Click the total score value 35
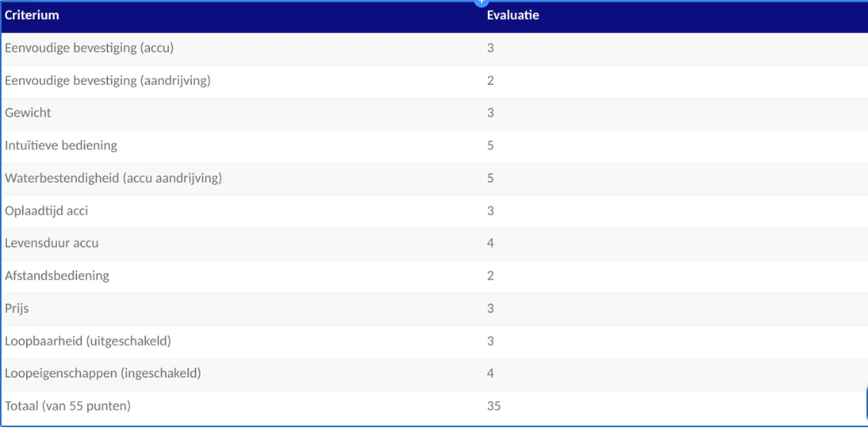Screen dimensions: 868x431 [493, 406]
